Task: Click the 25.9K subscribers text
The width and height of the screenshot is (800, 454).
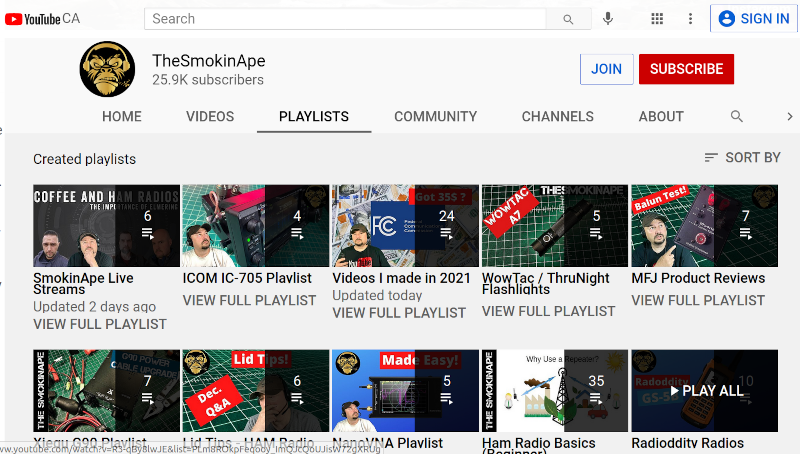Action: click(x=208, y=80)
